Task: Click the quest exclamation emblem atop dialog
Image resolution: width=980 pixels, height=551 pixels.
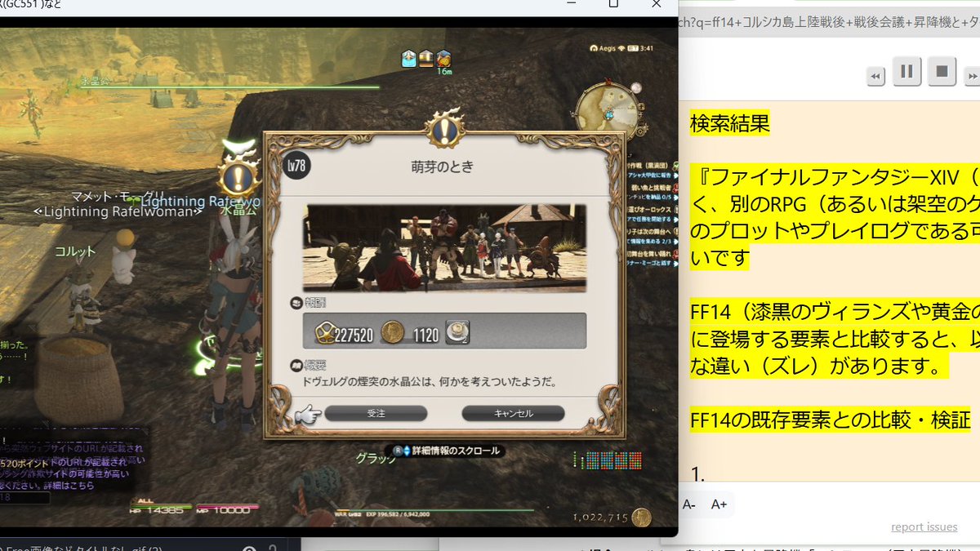Action: pos(446,131)
